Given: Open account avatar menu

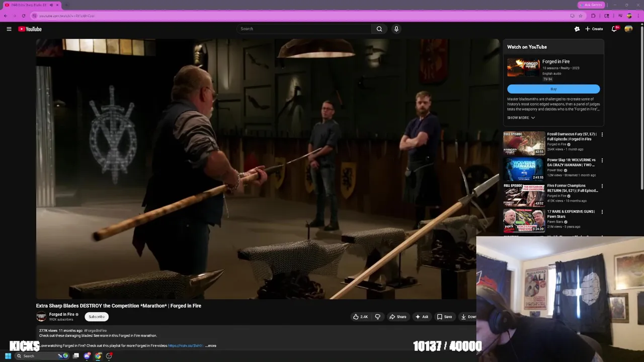Looking at the screenshot, I should click(x=628, y=29).
